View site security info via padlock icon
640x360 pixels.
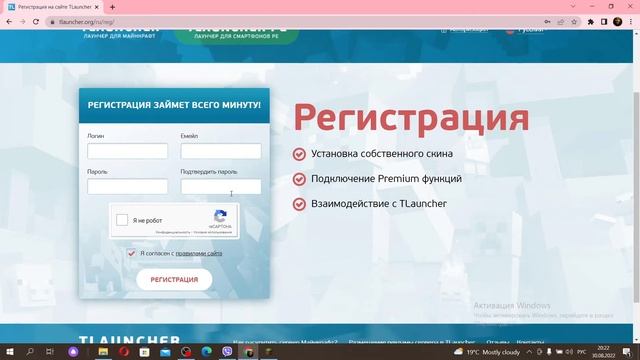pyautogui.click(x=52, y=22)
